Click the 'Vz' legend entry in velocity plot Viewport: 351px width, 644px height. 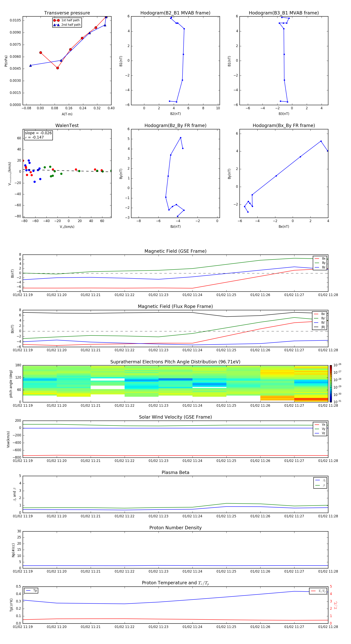click(320, 433)
